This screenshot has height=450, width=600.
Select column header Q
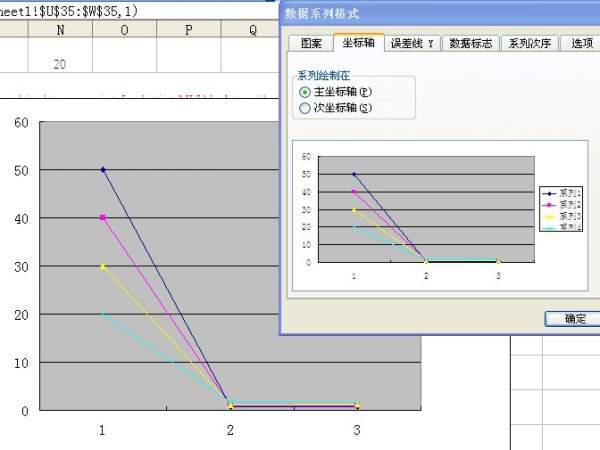click(251, 29)
